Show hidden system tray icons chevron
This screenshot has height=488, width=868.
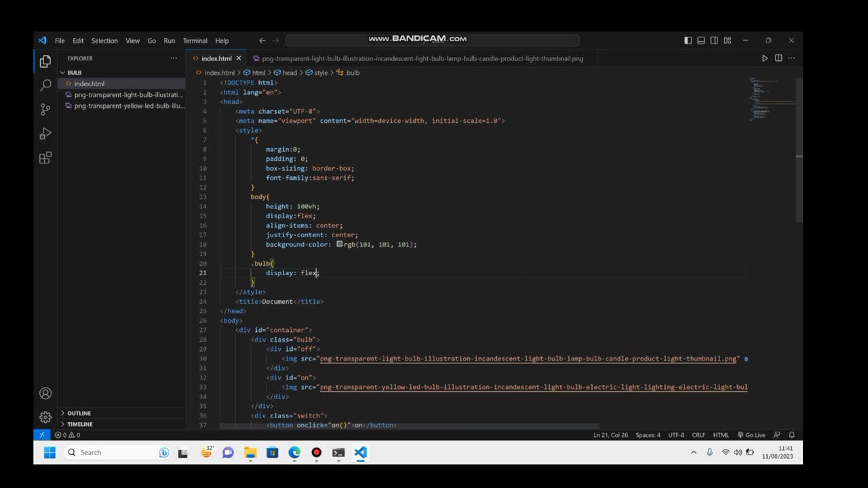pos(694,453)
